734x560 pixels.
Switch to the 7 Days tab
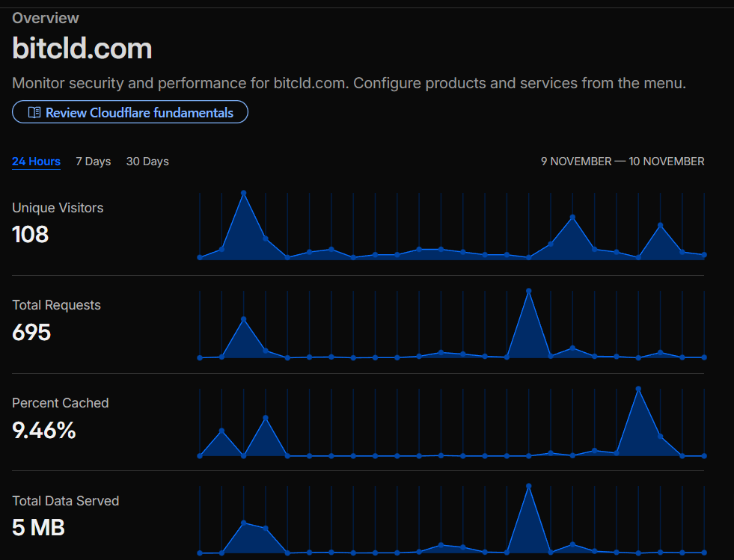93,161
